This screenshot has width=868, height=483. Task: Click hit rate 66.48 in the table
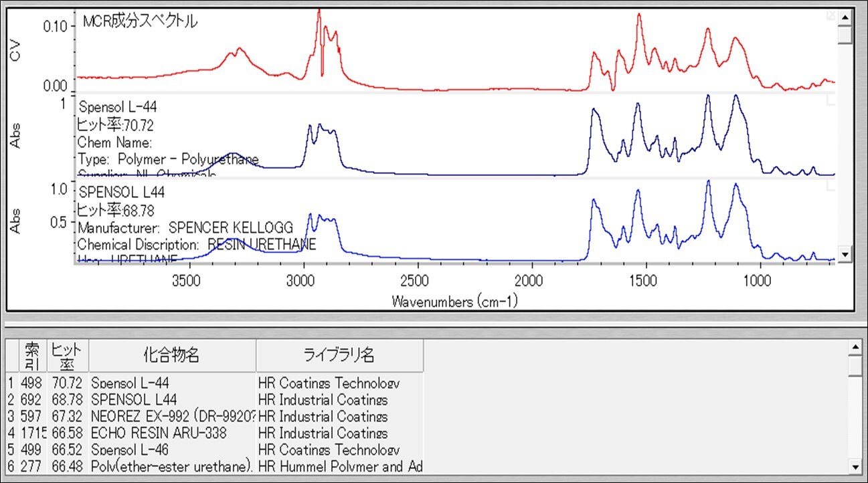point(67,467)
